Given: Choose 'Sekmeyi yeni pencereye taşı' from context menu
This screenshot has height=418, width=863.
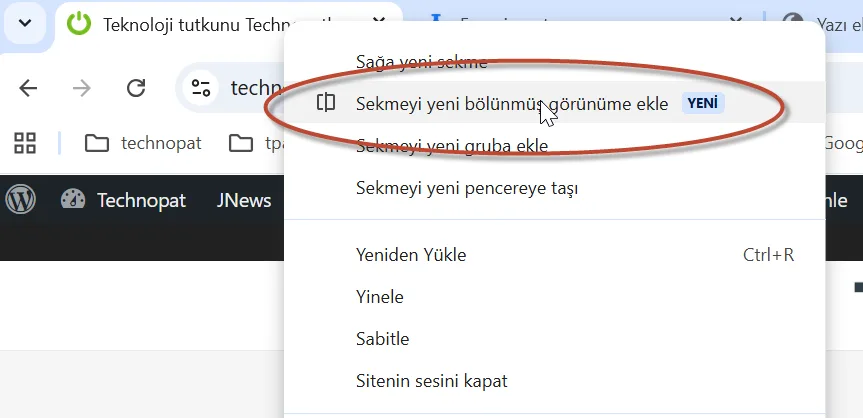Looking at the screenshot, I should 467,188.
